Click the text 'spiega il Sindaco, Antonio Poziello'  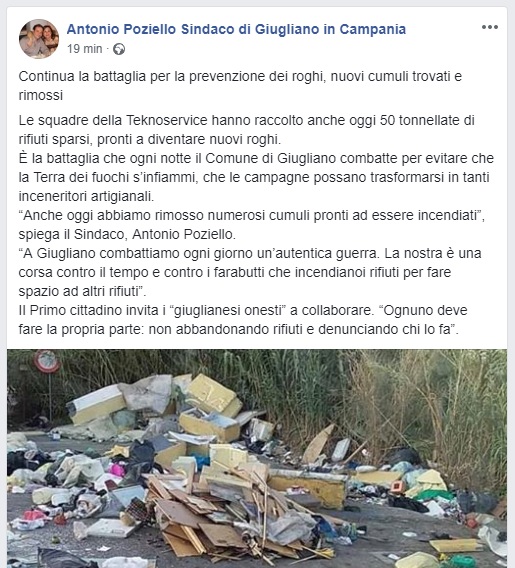pyautogui.click(x=127, y=234)
